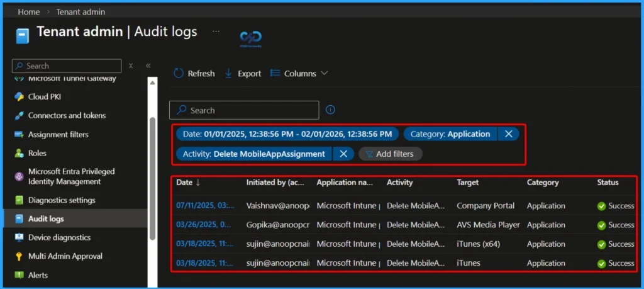Click the Diagnostics settings icon
Image resolution: width=644 pixels, height=289 pixels.
[19, 200]
